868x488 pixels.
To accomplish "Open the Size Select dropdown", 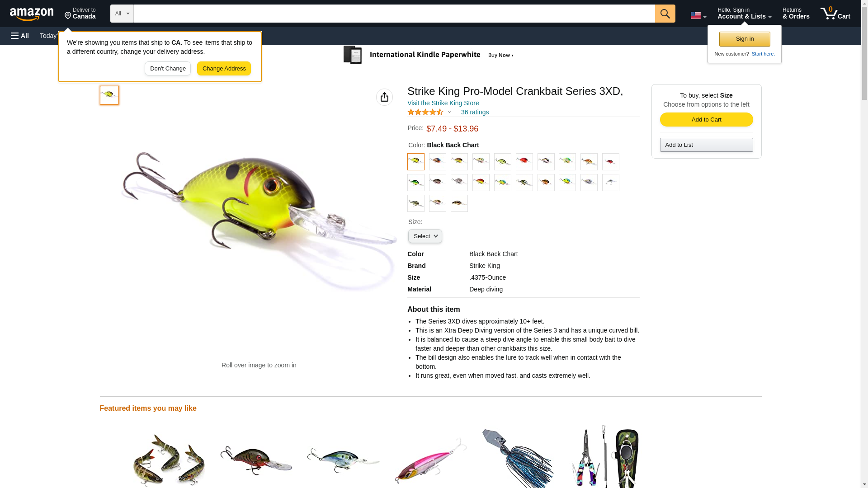I will 425,236.
